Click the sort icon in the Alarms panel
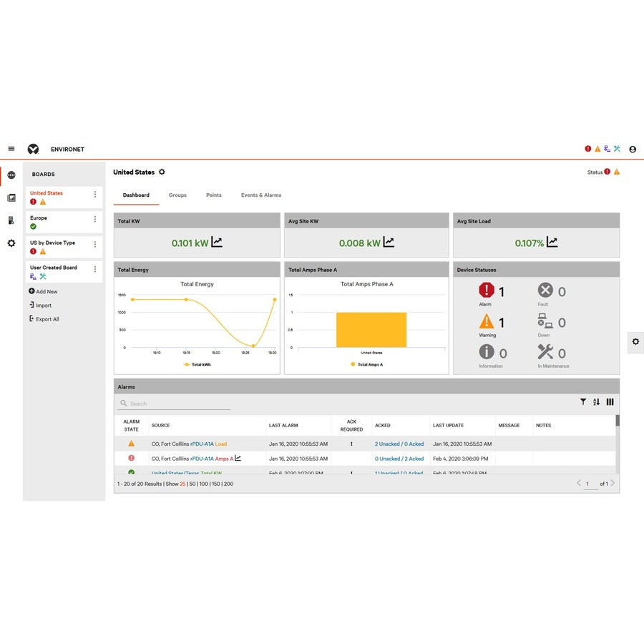The height and width of the screenshot is (644, 644). coord(597,401)
